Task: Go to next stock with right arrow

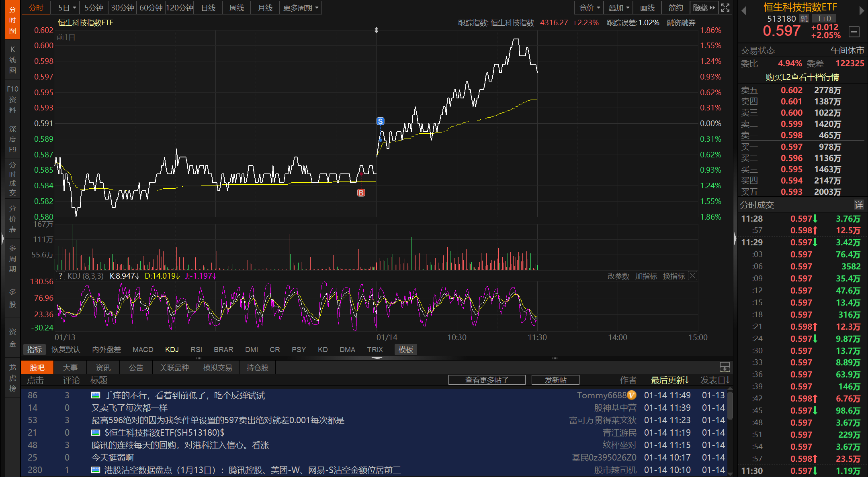Action: (862, 11)
